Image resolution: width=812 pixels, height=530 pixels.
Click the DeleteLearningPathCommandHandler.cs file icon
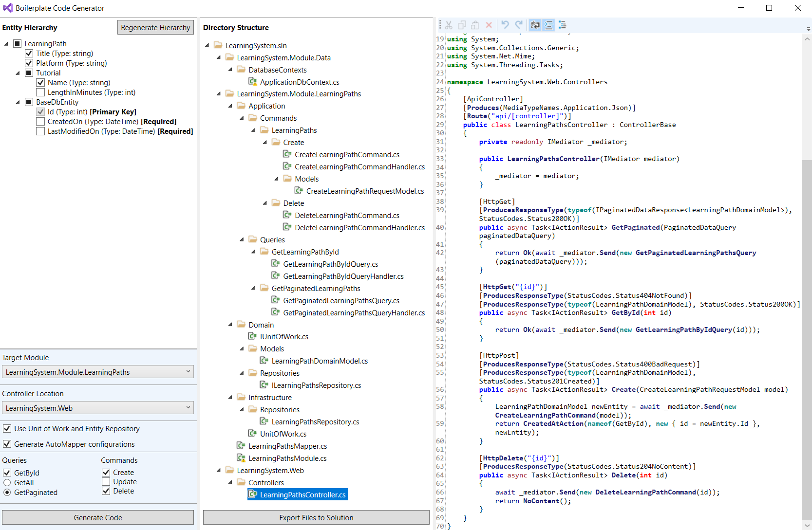tap(287, 227)
